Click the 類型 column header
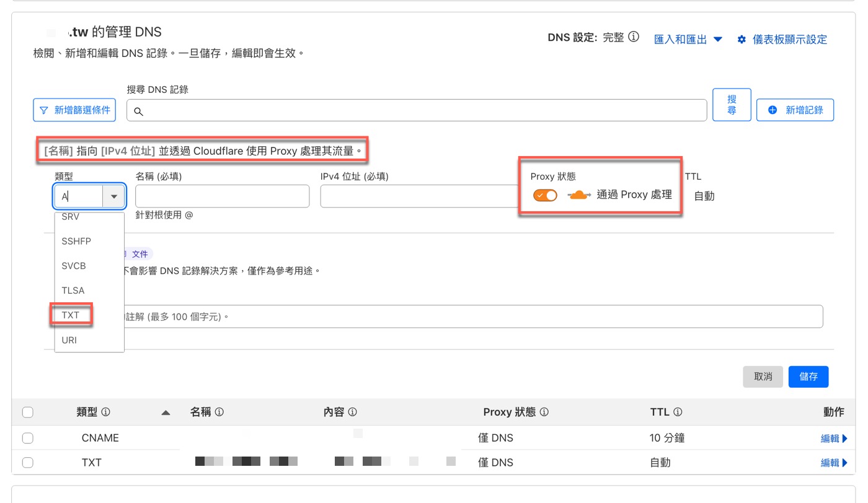Image resolution: width=868 pixels, height=503 pixels. point(87,412)
